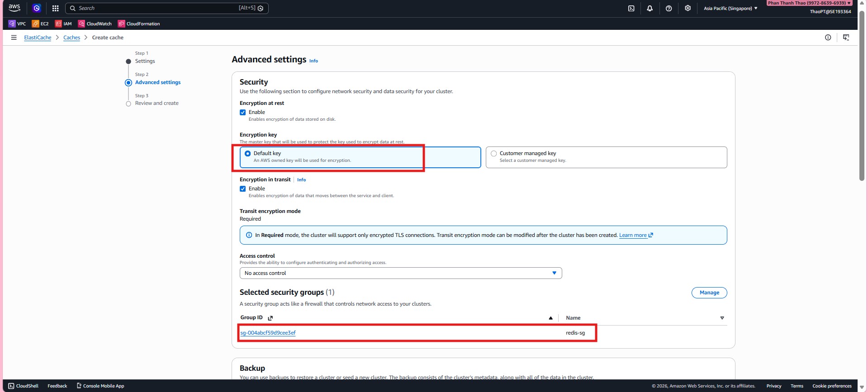Open the Learn more link in Required mode notice
The height and width of the screenshot is (392, 868).
point(636,235)
